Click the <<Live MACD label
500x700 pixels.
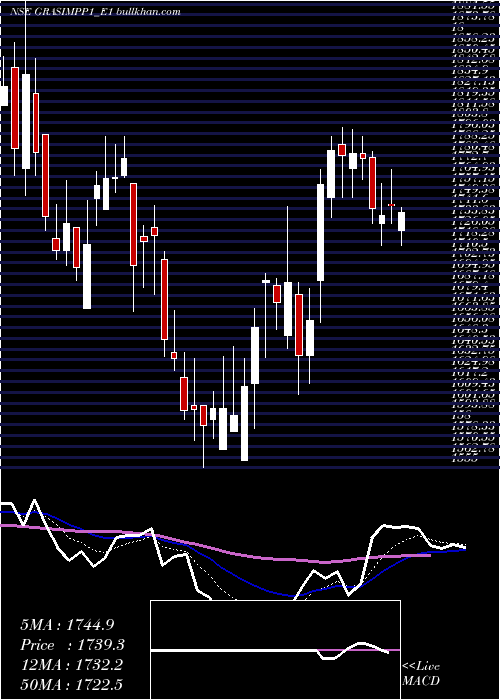(421, 674)
